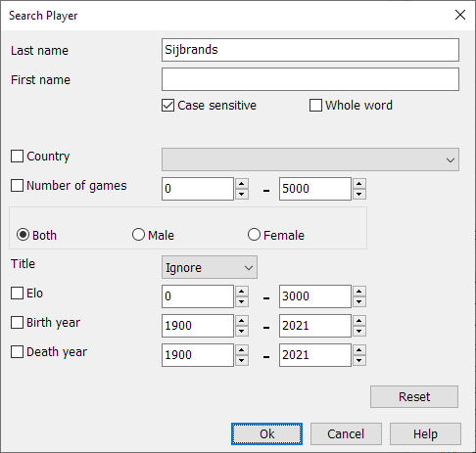Enable the Country filter checkbox
The image size is (476, 453).
point(17,157)
